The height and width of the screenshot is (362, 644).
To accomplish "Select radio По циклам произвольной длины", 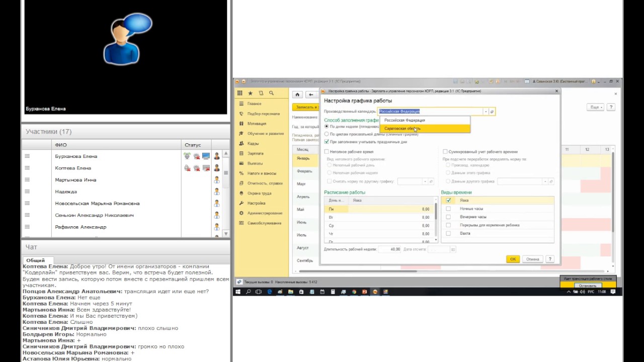I will tap(327, 134).
